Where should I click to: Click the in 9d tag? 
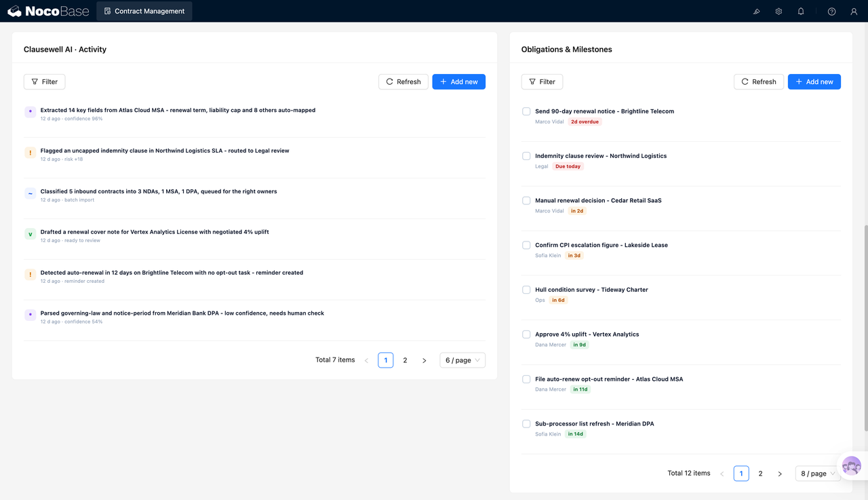579,345
